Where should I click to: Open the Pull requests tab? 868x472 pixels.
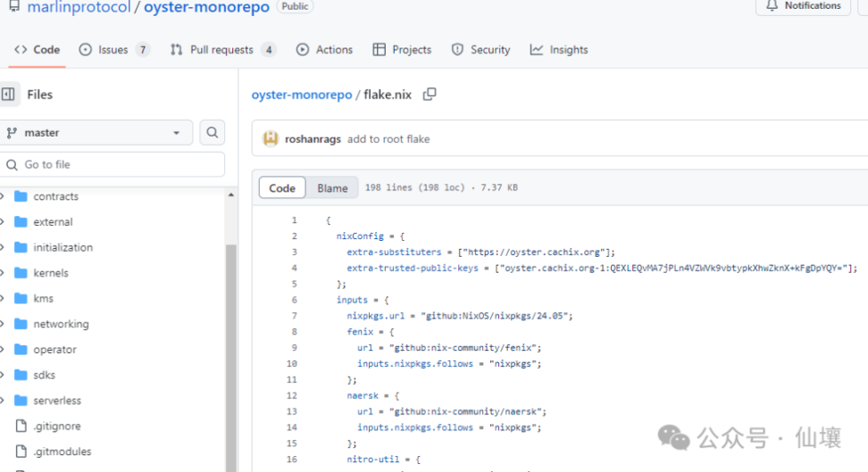pos(222,50)
